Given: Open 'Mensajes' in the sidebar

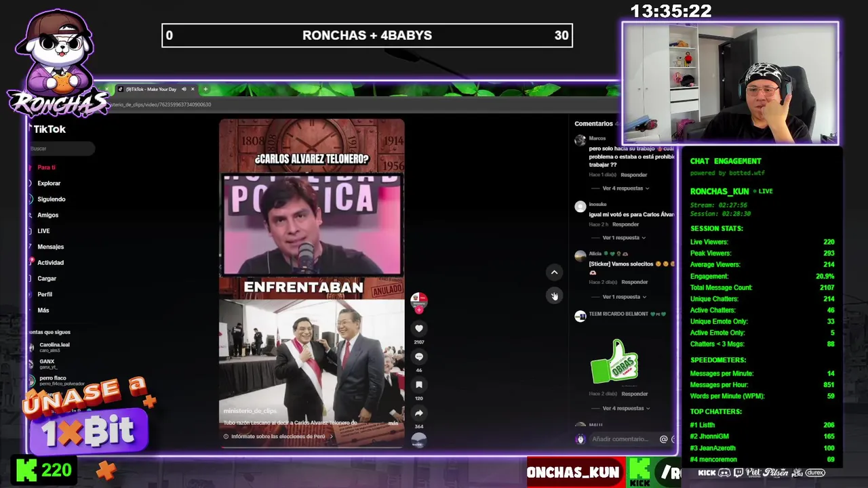Looking at the screenshot, I should pyautogui.click(x=50, y=247).
